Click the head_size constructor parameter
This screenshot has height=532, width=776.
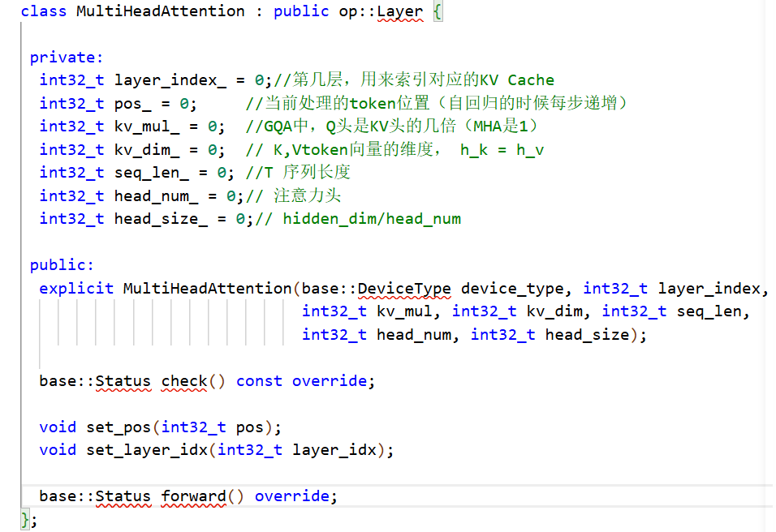click(587, 335)
